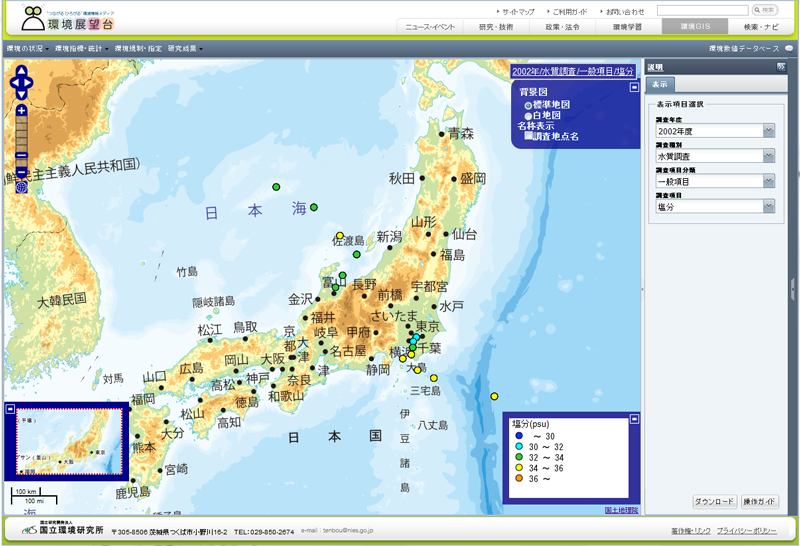
Task: Select the 白地図 background option
Action: click(528, 116)
